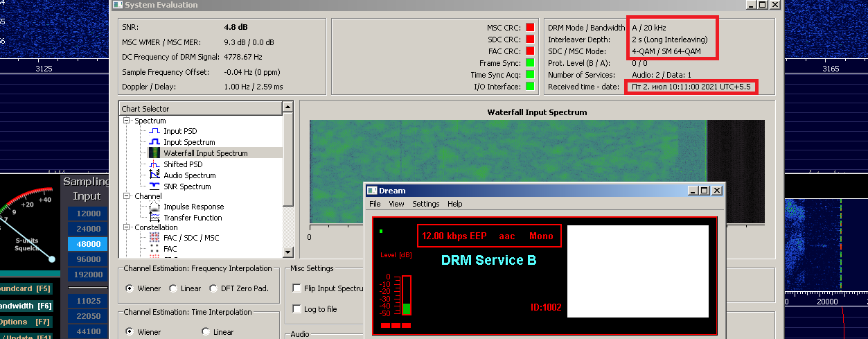Select Linear time interpolation radio
Viewport: 868px width, 339px height.
click(206, 332)
